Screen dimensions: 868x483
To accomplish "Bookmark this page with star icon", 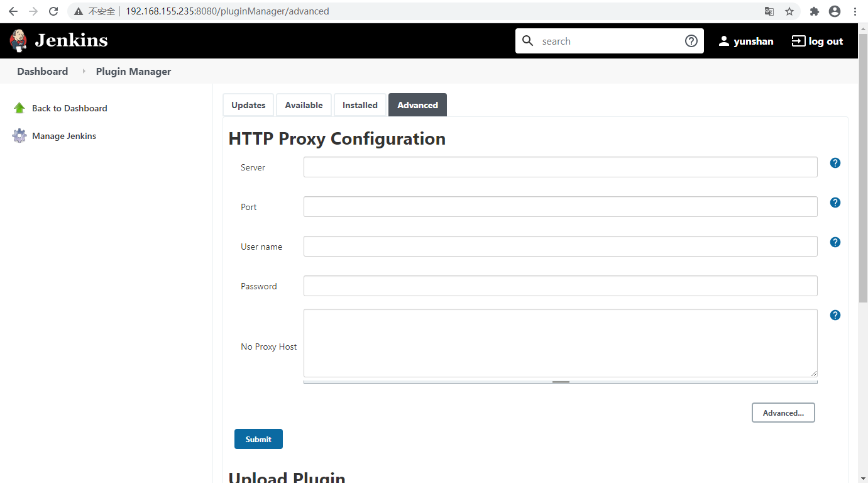I will pyautogui.click(x=789, y=11).
